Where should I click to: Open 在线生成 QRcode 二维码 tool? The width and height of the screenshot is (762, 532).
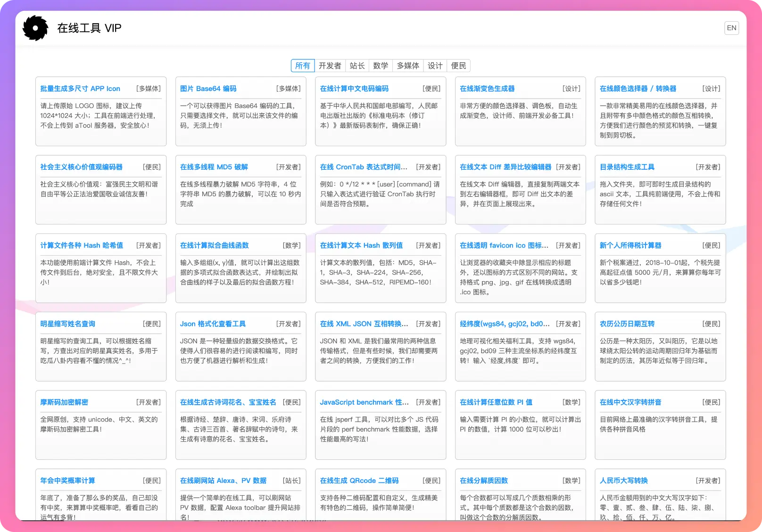(x=359, y=481)
